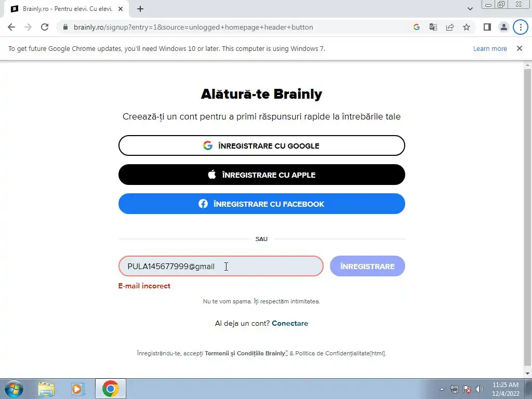Open Chrome side panel
Viewport: 532px width, 399px height.
tap(487, 27)
